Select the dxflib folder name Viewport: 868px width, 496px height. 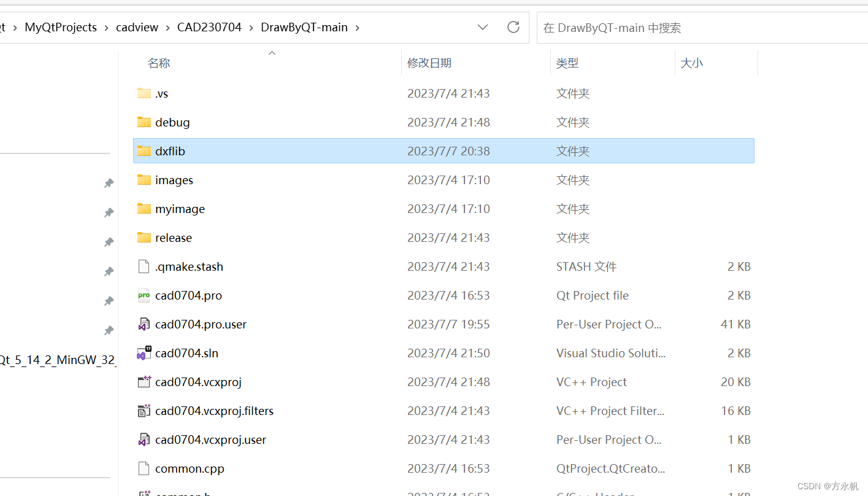point(170,151)
